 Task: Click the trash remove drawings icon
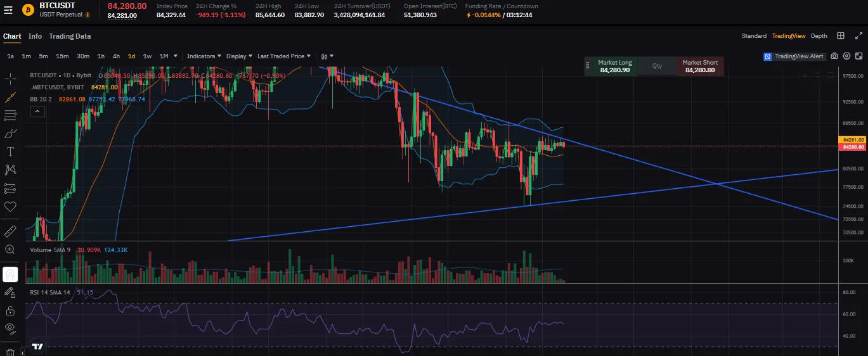10,351
